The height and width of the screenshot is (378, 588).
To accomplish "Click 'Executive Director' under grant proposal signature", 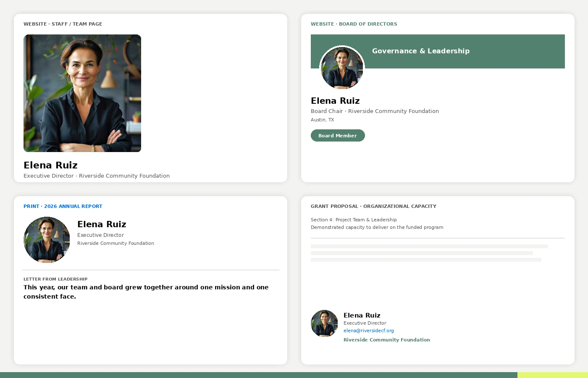I will click(x=365, y=323).
